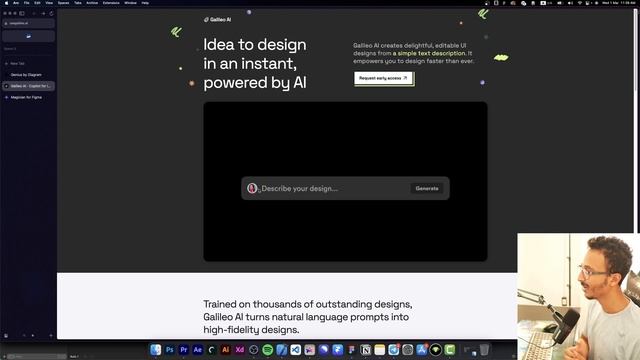Select the Galileo AI sidebar tab
640x360 pixels.
point(28,86)
